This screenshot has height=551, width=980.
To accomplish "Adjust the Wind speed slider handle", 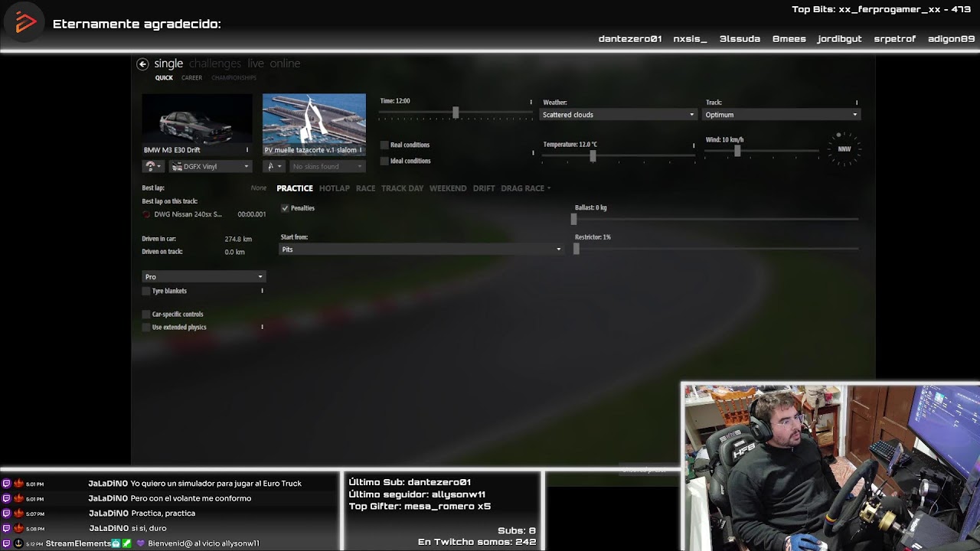I will click(x=737, y=151).
